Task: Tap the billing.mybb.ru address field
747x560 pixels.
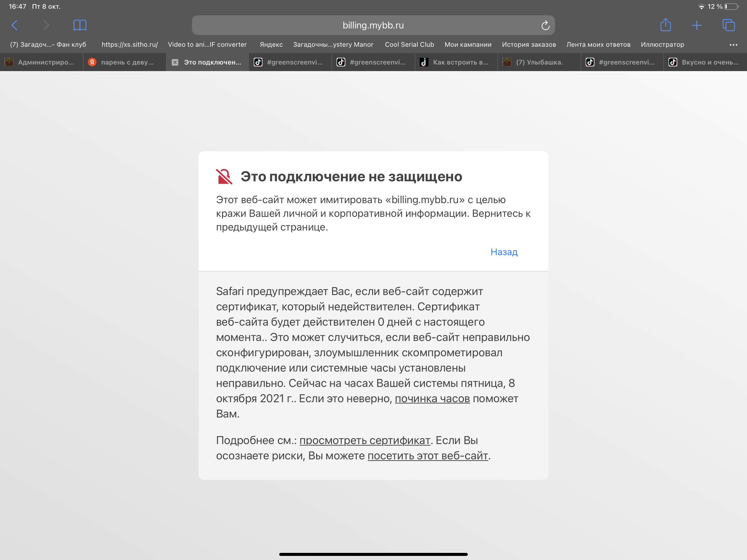Action: pos(373,25)
